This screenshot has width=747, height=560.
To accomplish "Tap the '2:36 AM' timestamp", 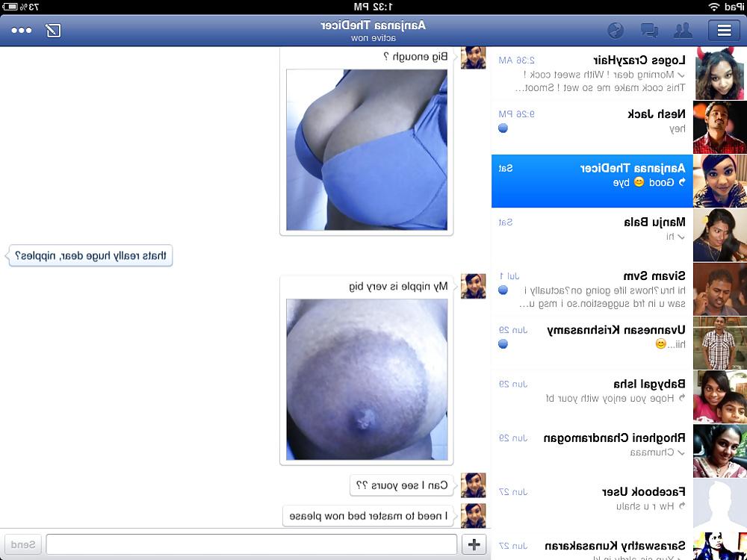I will [x=516, y=60].
